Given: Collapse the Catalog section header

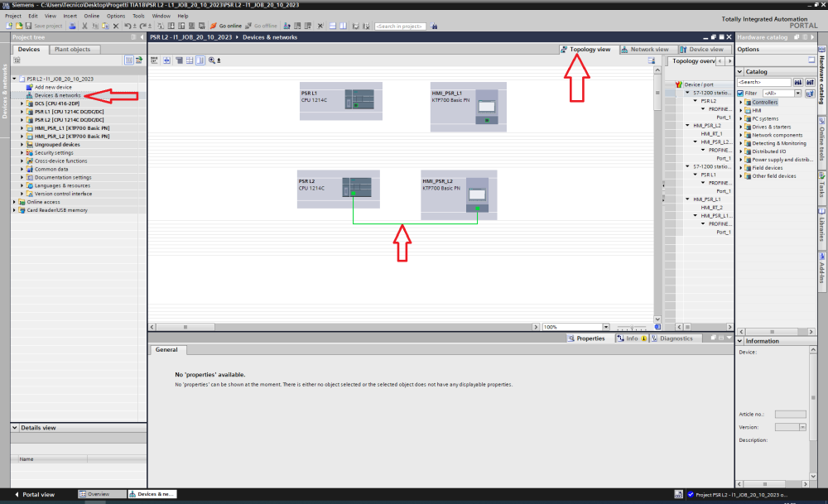Looking at the screenshot, I should click(x=740, y=71).
